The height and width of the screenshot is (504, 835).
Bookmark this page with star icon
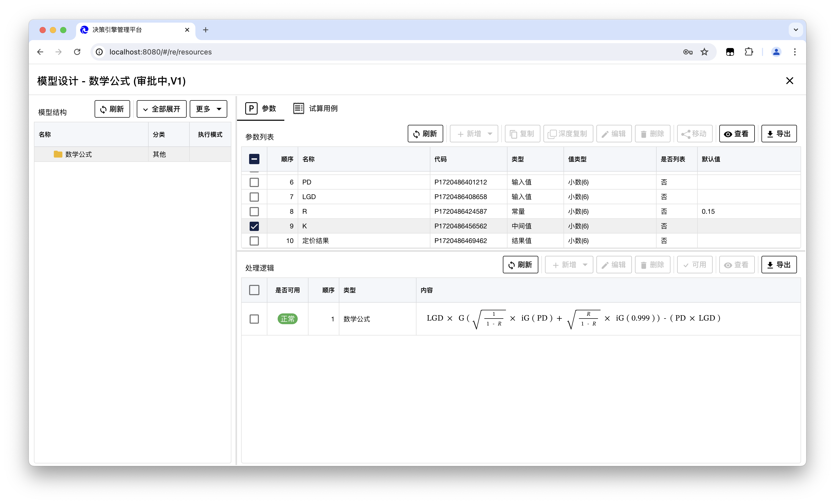point(704,52)
